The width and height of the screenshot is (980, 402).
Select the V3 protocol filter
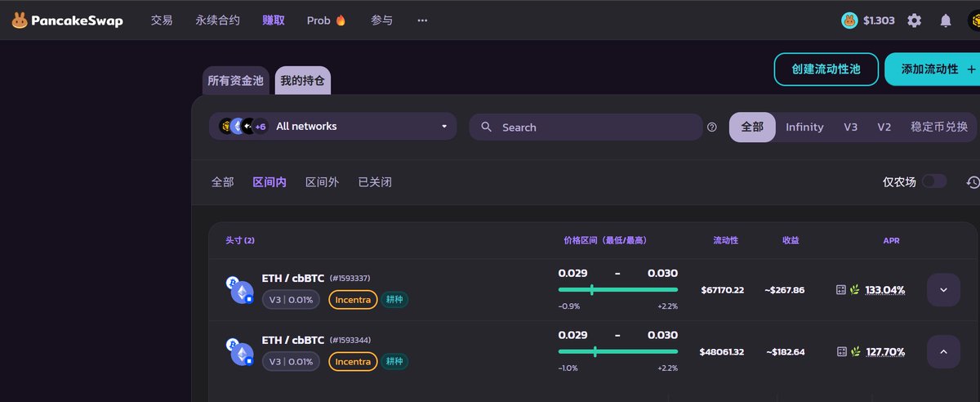pos(851,127)
